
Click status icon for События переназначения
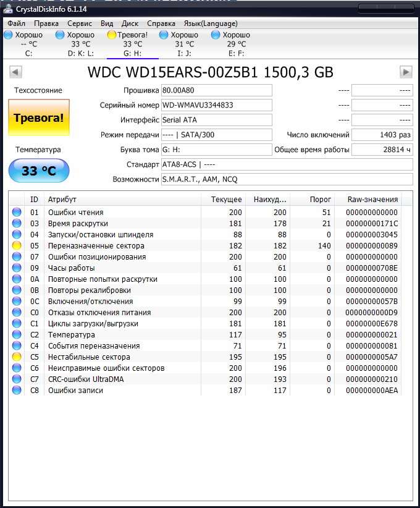17,345
